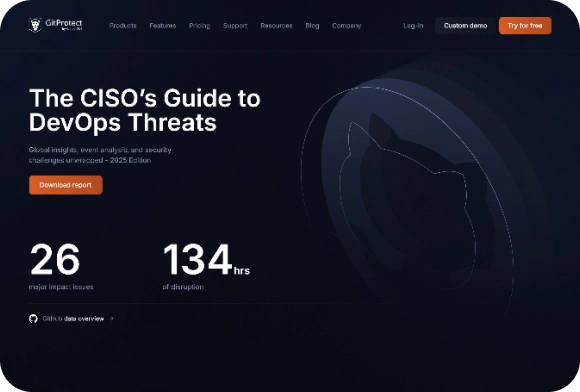
Task: Open the GitHub data overview link
Action: point(73,318)
